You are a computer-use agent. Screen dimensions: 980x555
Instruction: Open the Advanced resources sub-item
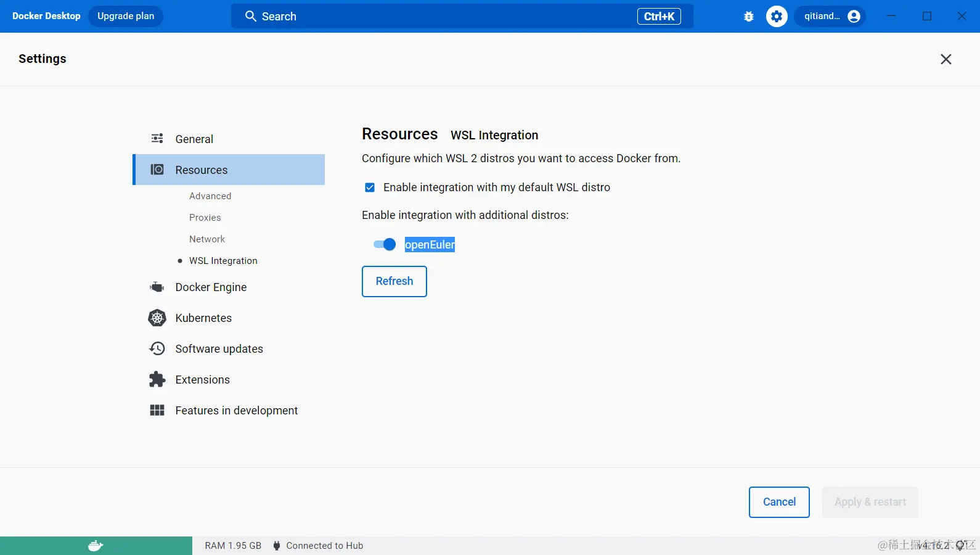[210, 196]
